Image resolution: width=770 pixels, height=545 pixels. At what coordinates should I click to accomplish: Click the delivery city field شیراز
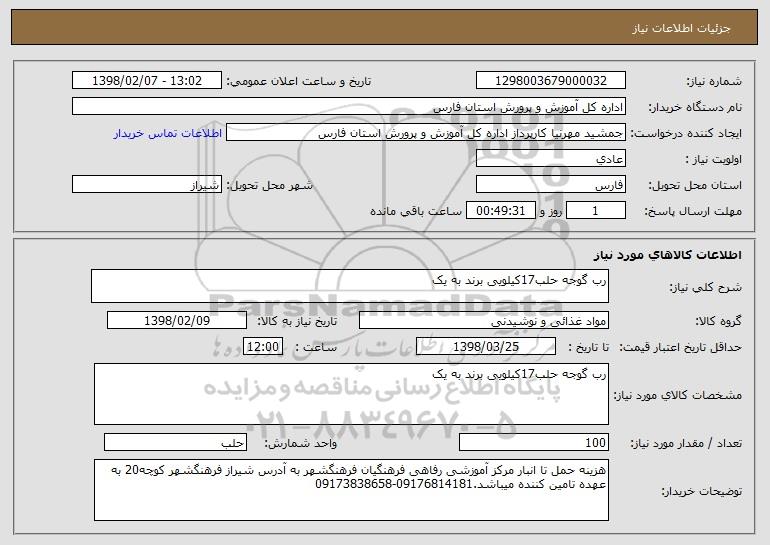pyautogui.click(x=147, y=185)
